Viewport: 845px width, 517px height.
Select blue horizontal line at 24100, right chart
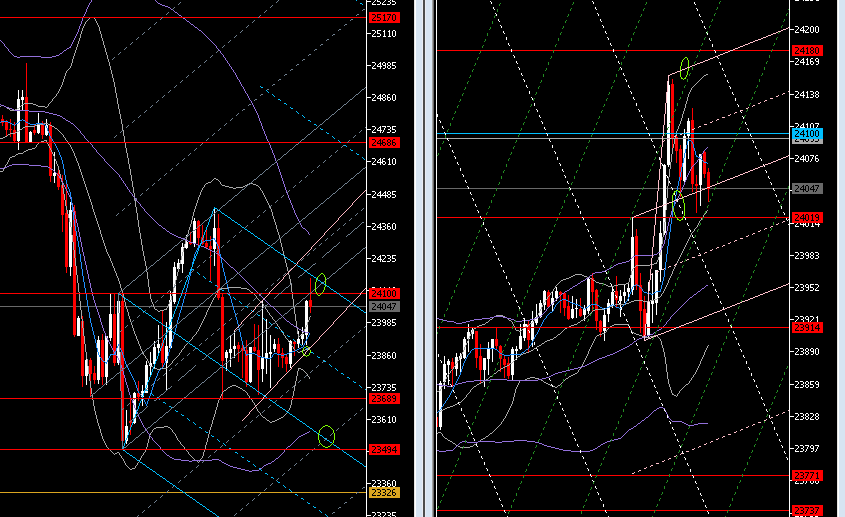613,133
